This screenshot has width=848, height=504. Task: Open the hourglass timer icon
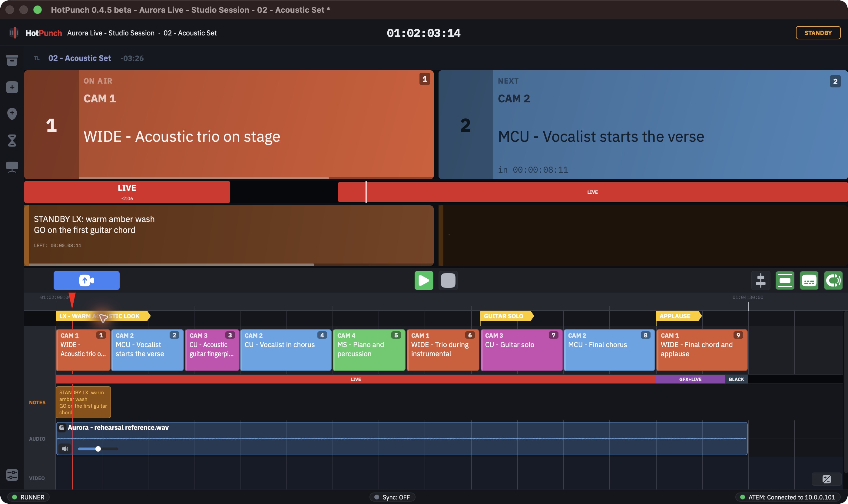tap(12, 140)
